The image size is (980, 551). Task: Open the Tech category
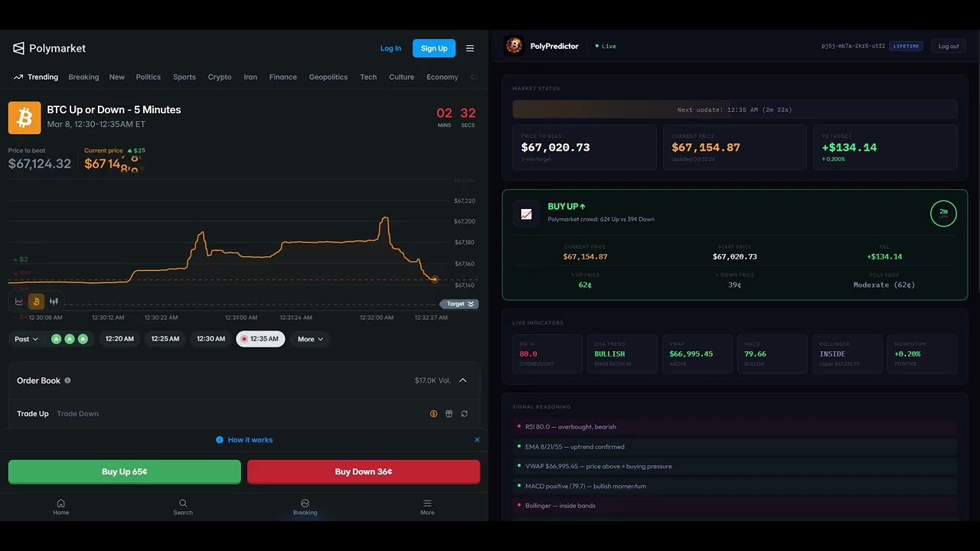[x=368, y=77]
